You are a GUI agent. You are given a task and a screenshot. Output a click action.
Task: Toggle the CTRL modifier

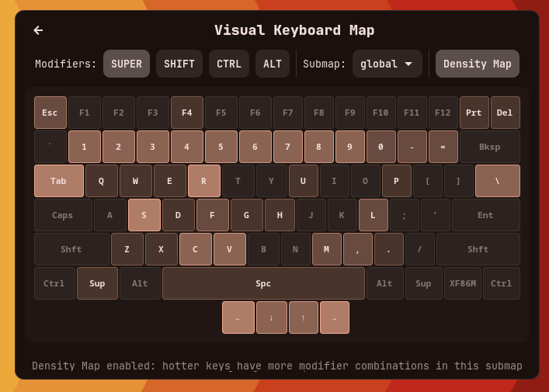pyautogui.click(x=229, y=64)
